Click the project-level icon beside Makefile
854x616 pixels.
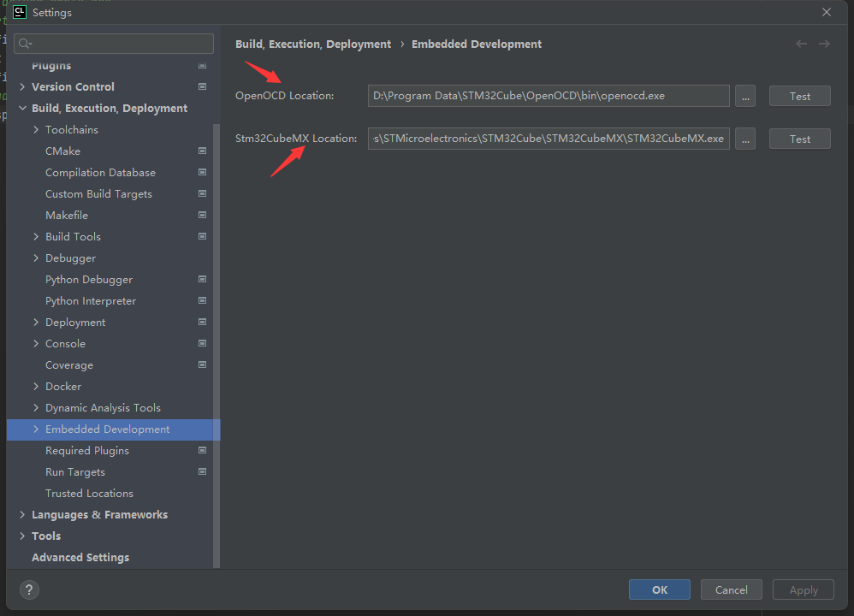click(x=202, y=215)
